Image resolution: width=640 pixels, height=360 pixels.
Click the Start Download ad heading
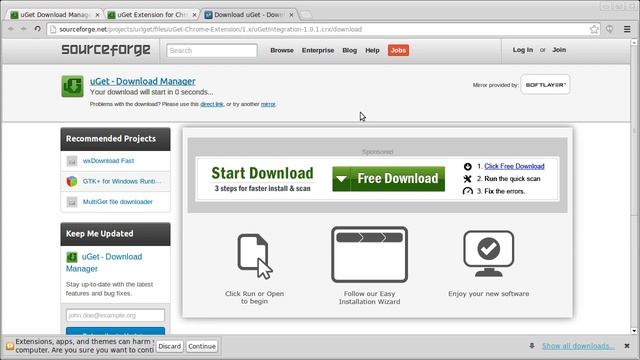[x=262, y=173]
